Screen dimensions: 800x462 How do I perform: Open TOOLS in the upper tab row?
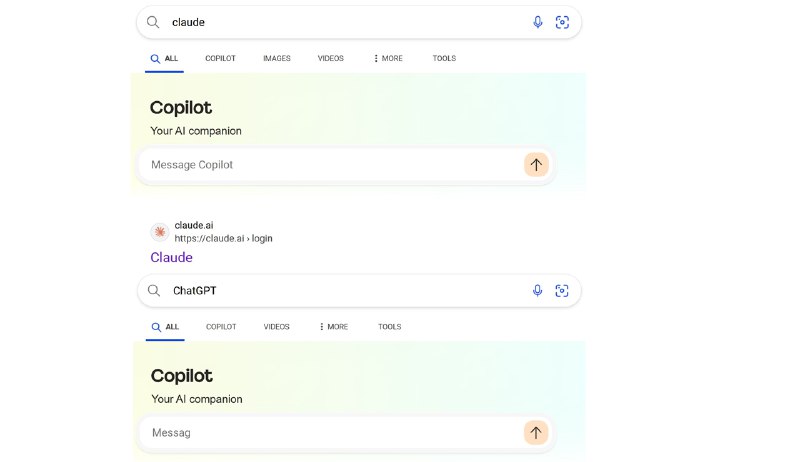(444, 58)
